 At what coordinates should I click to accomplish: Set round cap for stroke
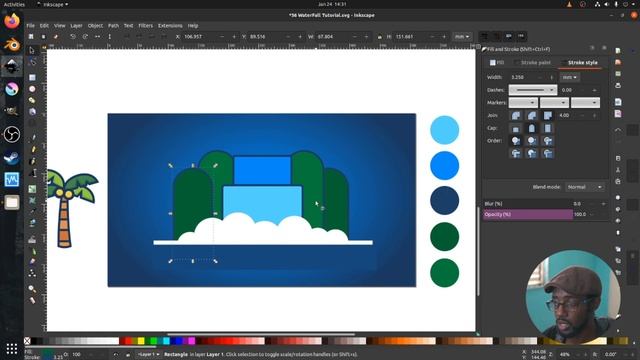tap(532, 128)
